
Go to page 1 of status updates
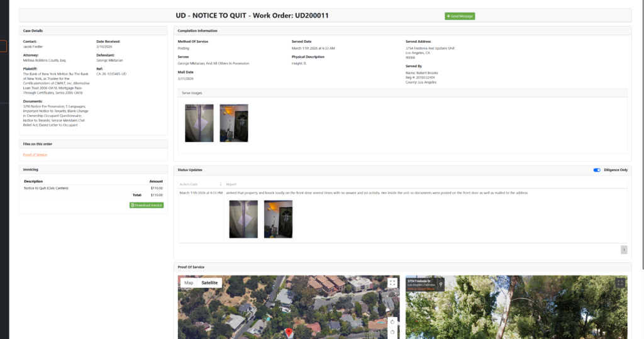[624, 250]
